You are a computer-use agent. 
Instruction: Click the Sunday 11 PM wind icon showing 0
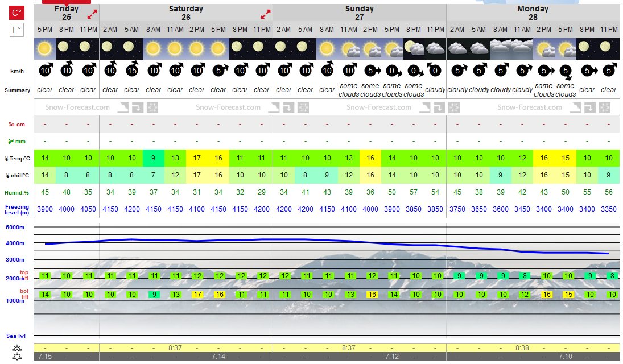434,70
